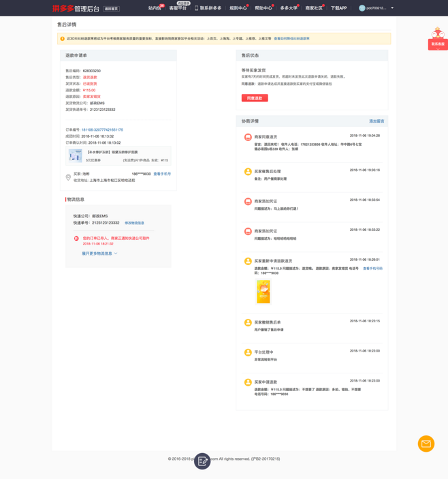Click the red 同意退款 button
Viewport: 448px width, 479px height.
[255, 98]
